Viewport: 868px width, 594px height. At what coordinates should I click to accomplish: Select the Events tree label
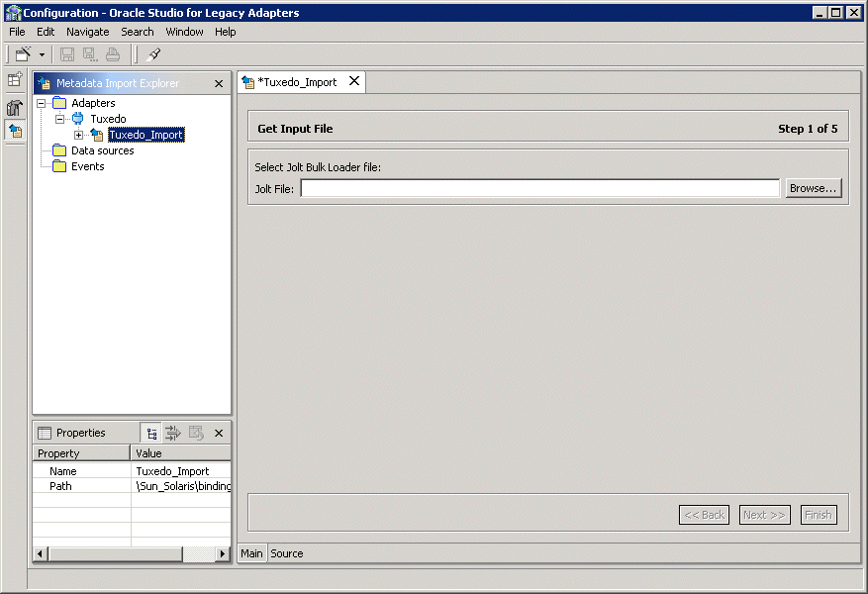(87, 166)
